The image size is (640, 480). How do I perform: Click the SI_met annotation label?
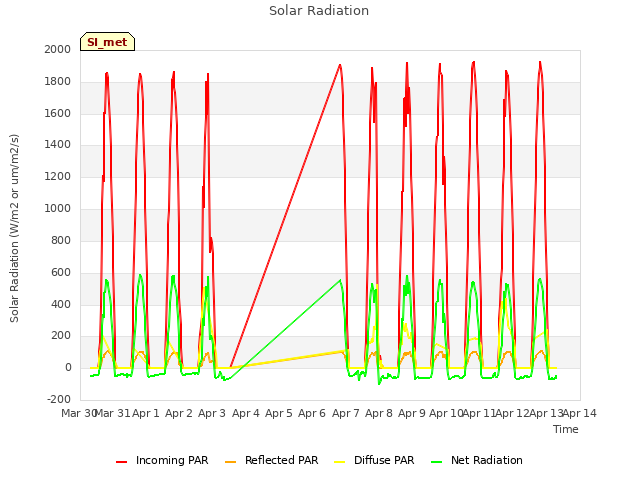[x=107, y=42]
